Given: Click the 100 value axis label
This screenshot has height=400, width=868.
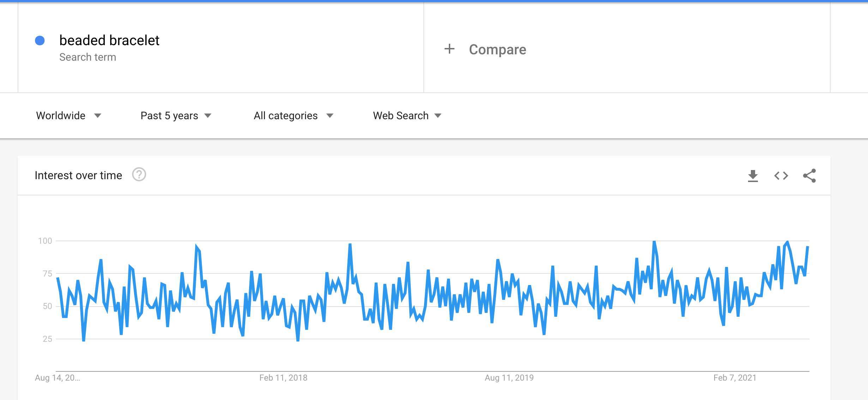Looking at the screenshot, I should [x=45, y=241].
